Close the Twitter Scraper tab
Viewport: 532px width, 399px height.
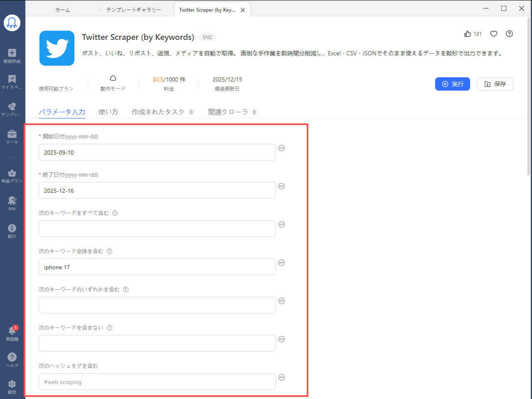(x=243, y=10)
